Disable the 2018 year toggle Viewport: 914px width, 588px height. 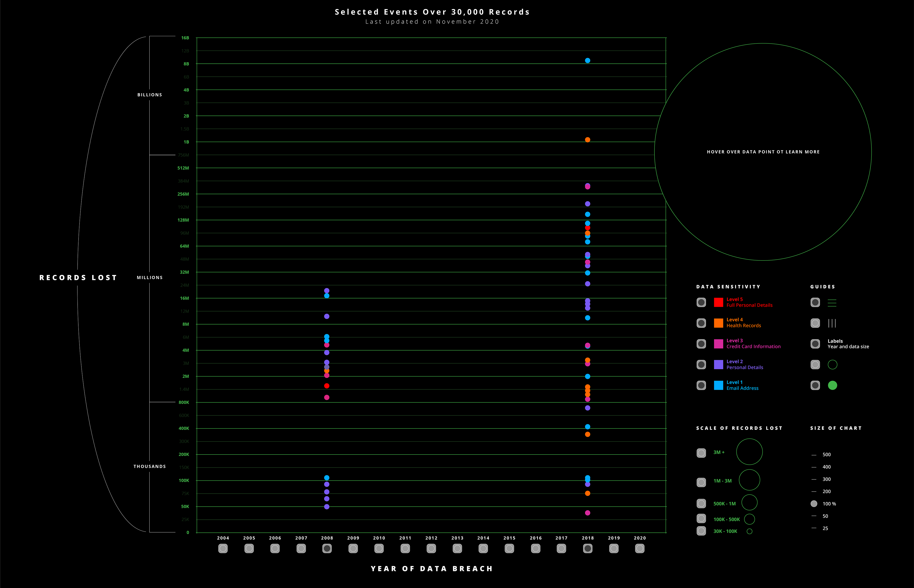[588, 548]
